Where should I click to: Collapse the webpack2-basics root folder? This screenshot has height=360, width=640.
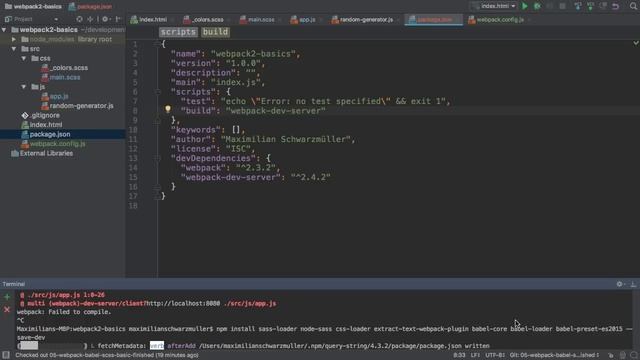pos(4,30)
